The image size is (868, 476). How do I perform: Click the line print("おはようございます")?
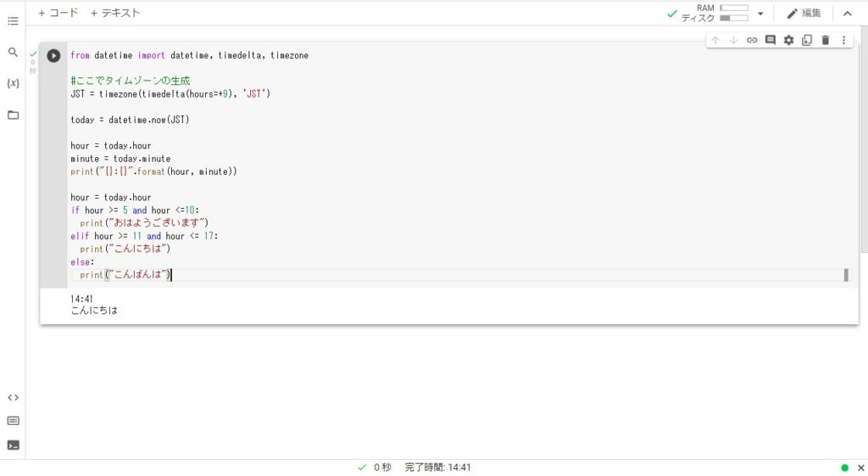click(144, 223)
